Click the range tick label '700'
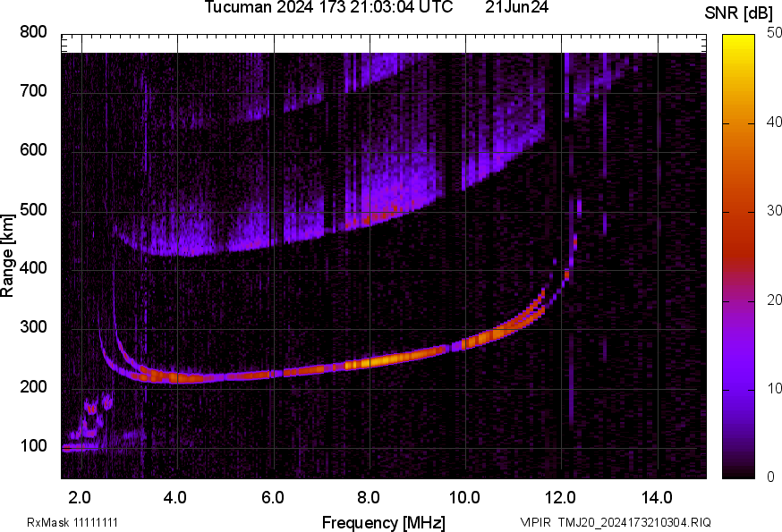Image resolution: width=782 pixels, height=532 pixels. 33,90
